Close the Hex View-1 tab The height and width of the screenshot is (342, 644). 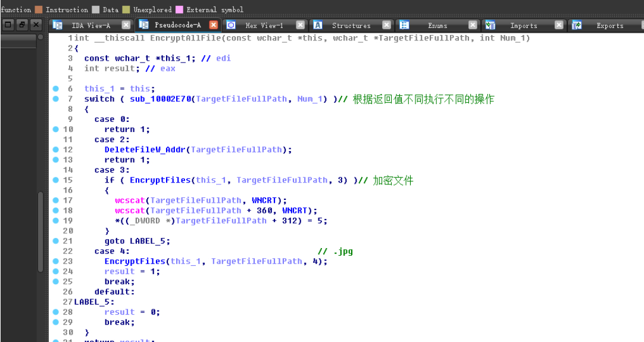click(301, 25)
